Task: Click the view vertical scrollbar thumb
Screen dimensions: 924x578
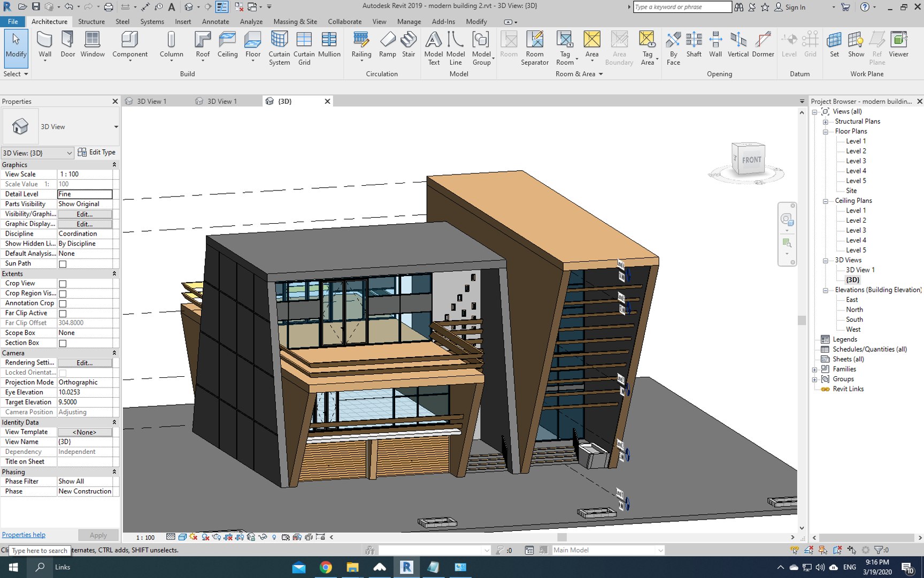Action: pos(802,320)
